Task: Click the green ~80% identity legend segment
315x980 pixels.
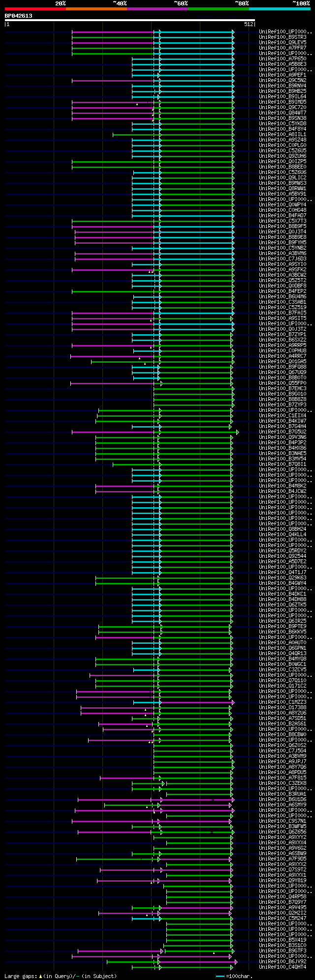Action: pos(219,9)
